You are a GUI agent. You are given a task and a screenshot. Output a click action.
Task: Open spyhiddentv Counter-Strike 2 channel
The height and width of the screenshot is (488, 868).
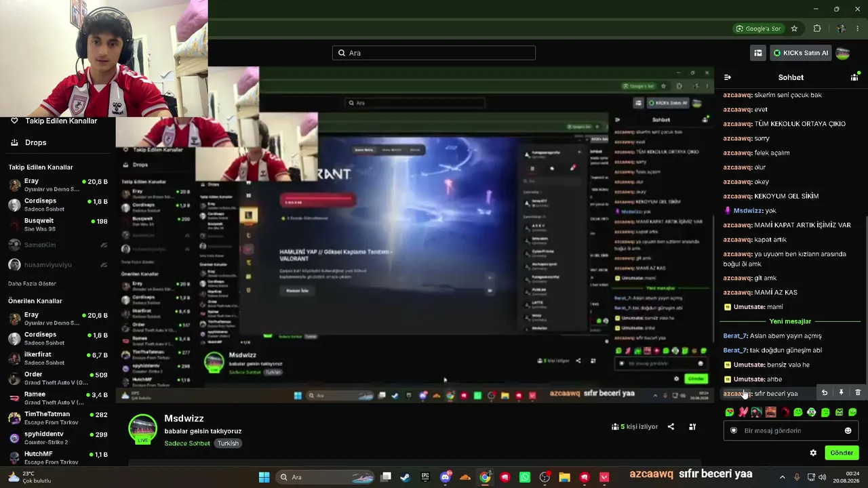58,437
